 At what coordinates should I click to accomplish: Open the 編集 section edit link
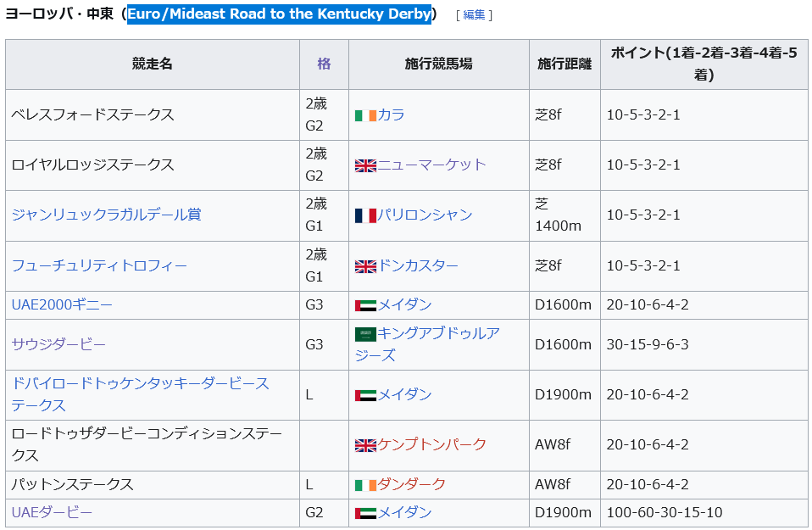click(x=474, y=15)
